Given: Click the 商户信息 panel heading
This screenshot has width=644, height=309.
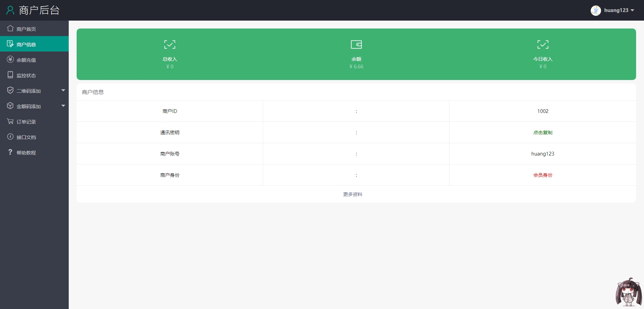Looking at the screenshot, I should coord(93,92).
